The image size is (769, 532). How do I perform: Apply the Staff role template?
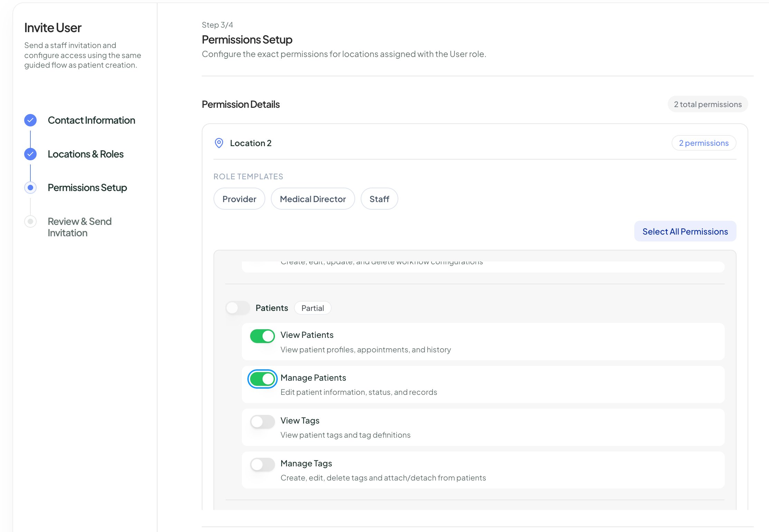point(379,199)
